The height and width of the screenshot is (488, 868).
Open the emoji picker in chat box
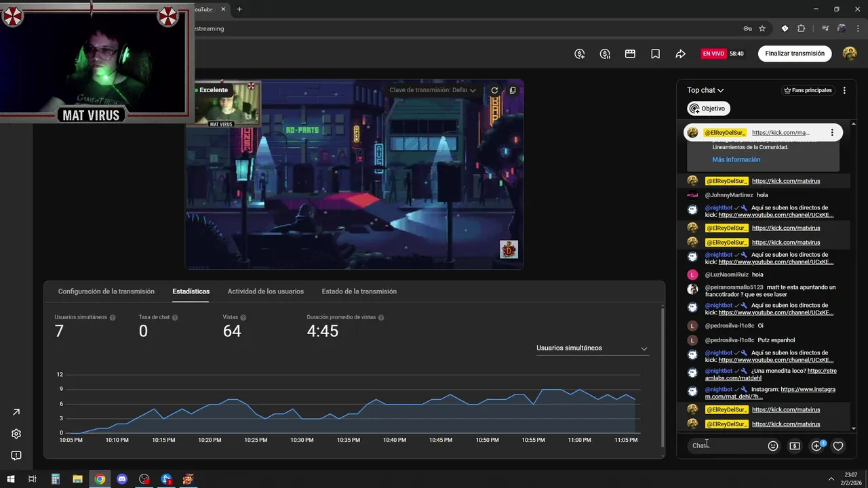click(773, 446)
